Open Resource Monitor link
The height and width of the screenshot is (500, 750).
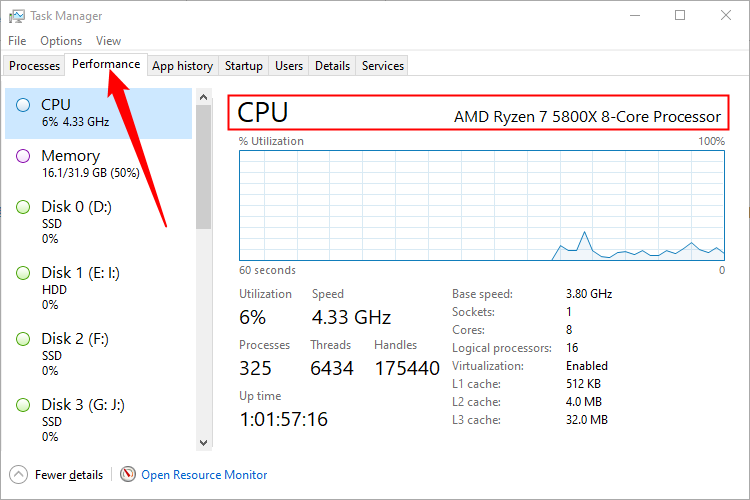point(204,475)
